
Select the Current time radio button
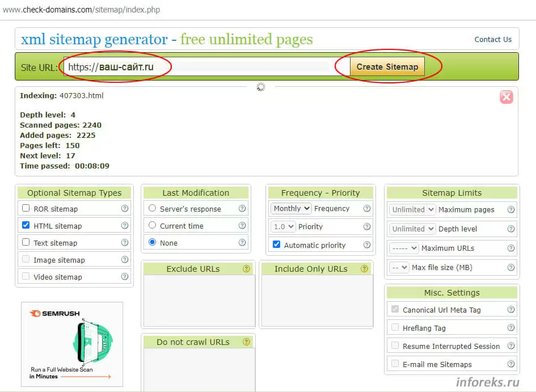point(152,225)
